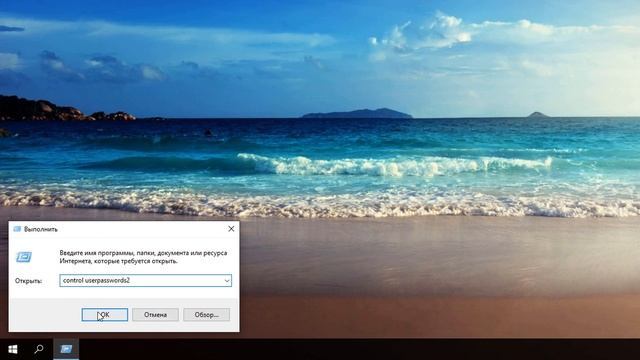Open taskbar search magnifier
640x360 pixels.
click(39, 349)
